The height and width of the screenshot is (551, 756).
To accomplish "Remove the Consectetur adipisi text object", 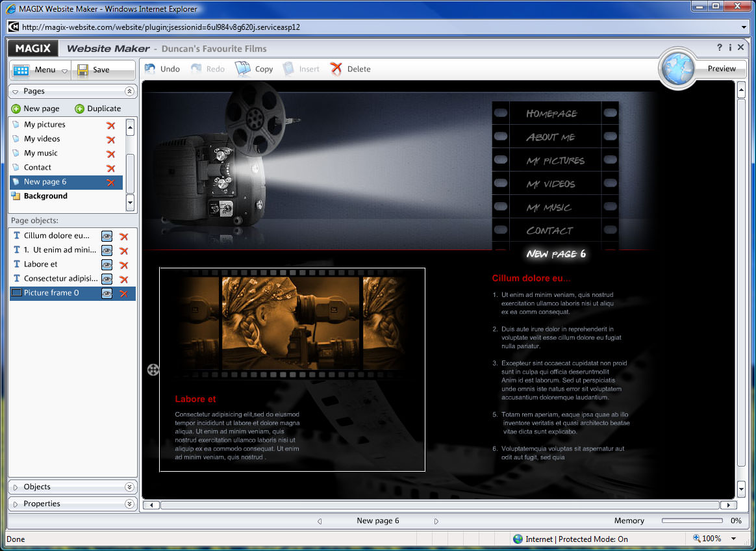I will click(124, 279).
